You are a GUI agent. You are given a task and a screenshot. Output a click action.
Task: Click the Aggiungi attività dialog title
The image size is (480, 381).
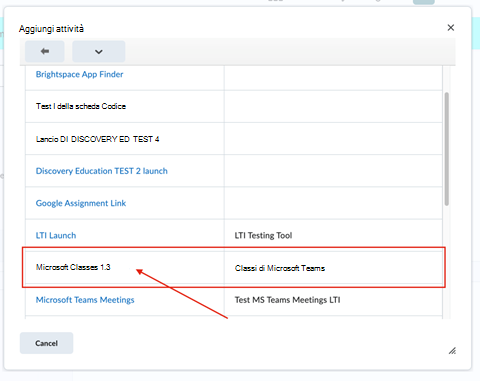click(x=51, y=29)
